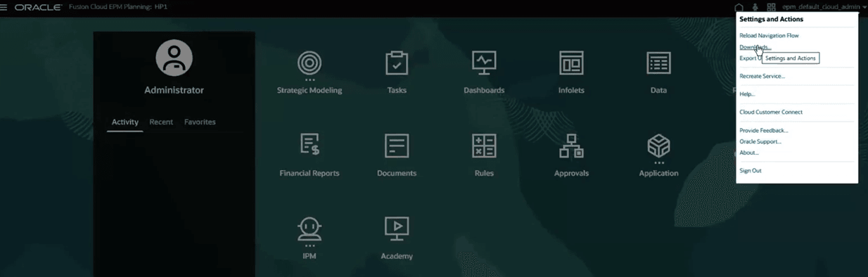Open the Accessibility settings icon

755,7
